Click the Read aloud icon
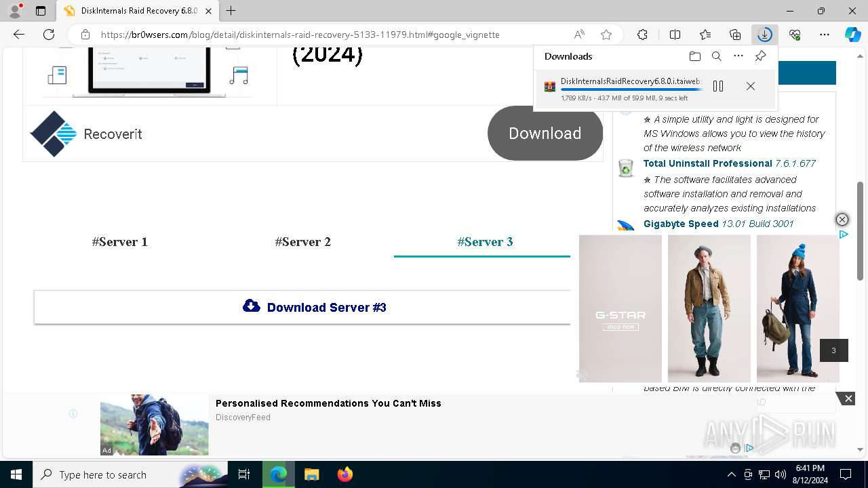The width and height of the screenshot is (868, 488). click(x=579, y=35)
